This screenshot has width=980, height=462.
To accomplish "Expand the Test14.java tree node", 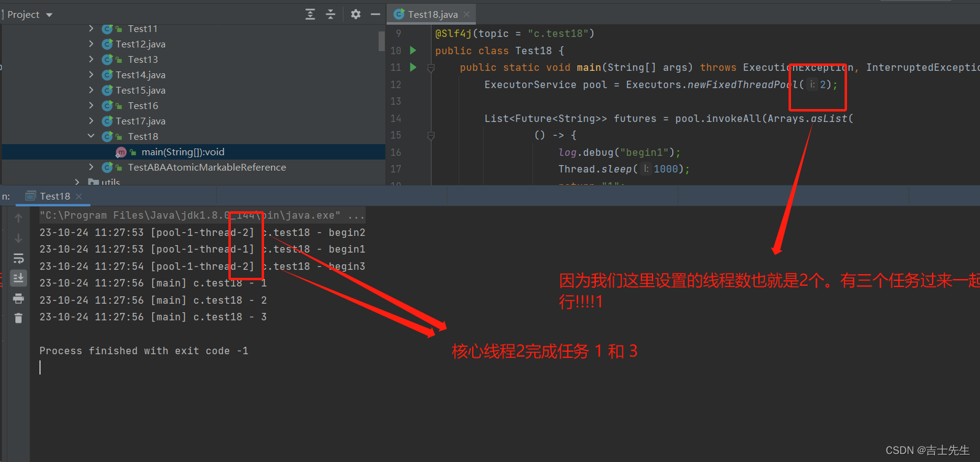I will [91, 75].
